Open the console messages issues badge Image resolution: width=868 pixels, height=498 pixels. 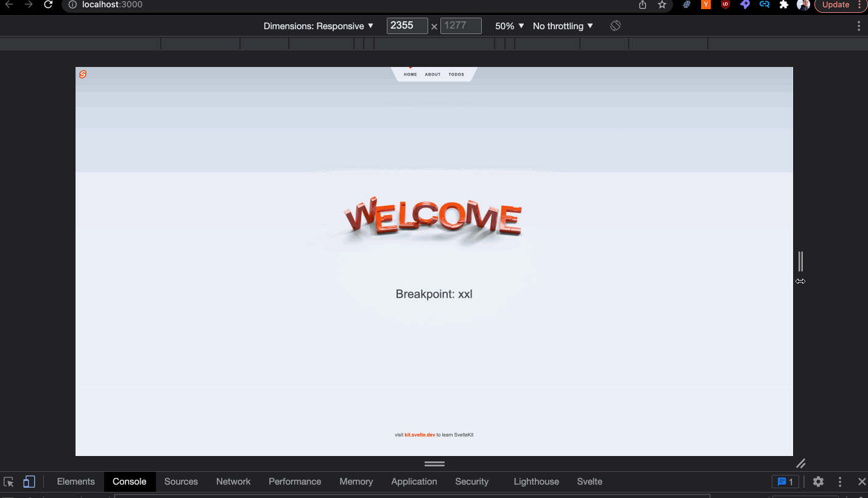tap(786, 482)
